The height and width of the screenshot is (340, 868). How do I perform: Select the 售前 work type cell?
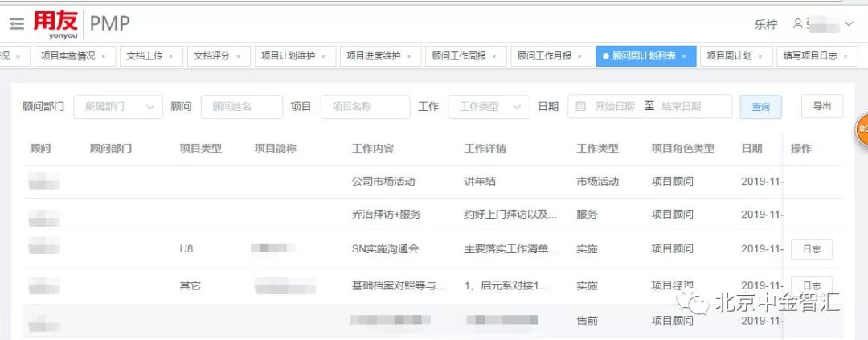pos(587,321)
